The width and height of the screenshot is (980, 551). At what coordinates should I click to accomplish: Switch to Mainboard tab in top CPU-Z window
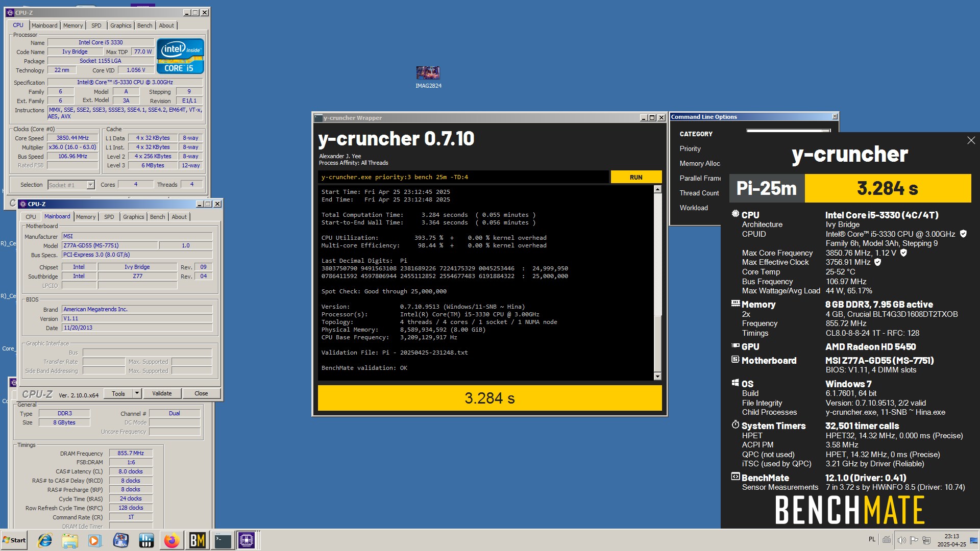[44, 26]
